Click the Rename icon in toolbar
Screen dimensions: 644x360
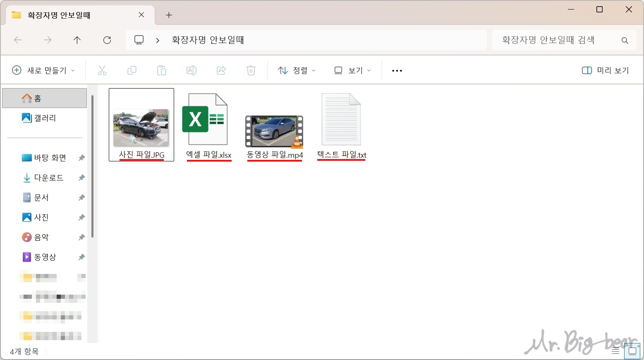(192, 70)
